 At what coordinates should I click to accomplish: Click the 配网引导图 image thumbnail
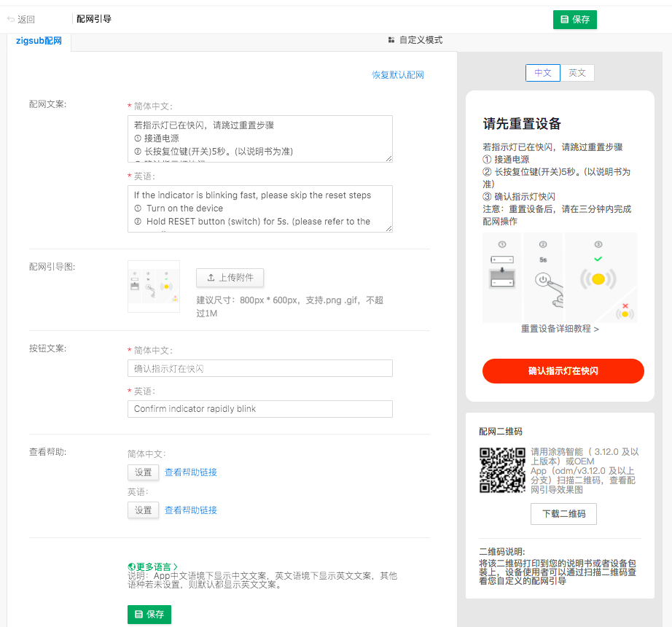(153, 286)
